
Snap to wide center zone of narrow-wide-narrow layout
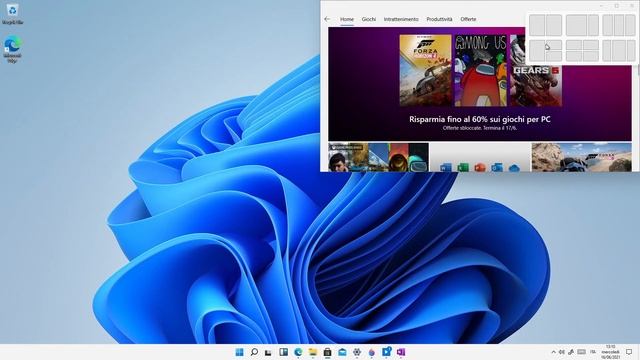point(619,51)
